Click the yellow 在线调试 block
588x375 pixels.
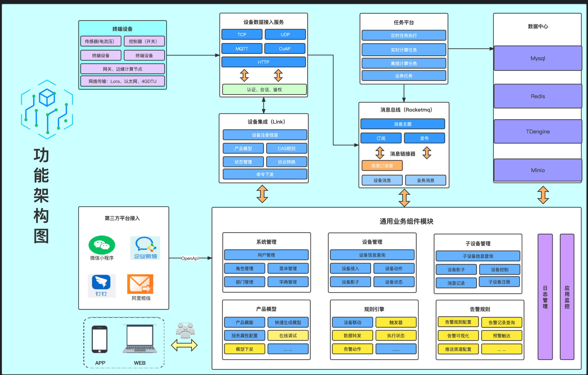click(288, 335)
